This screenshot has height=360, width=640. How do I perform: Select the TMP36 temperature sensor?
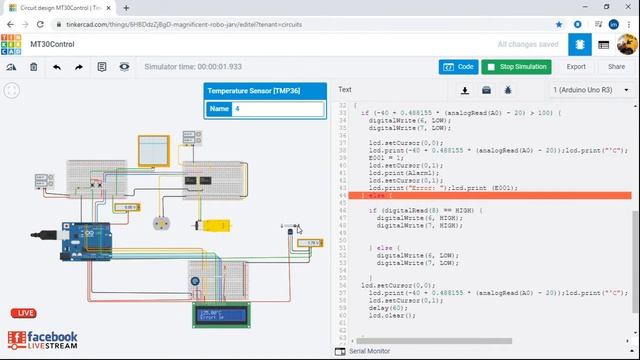[290, 231]
